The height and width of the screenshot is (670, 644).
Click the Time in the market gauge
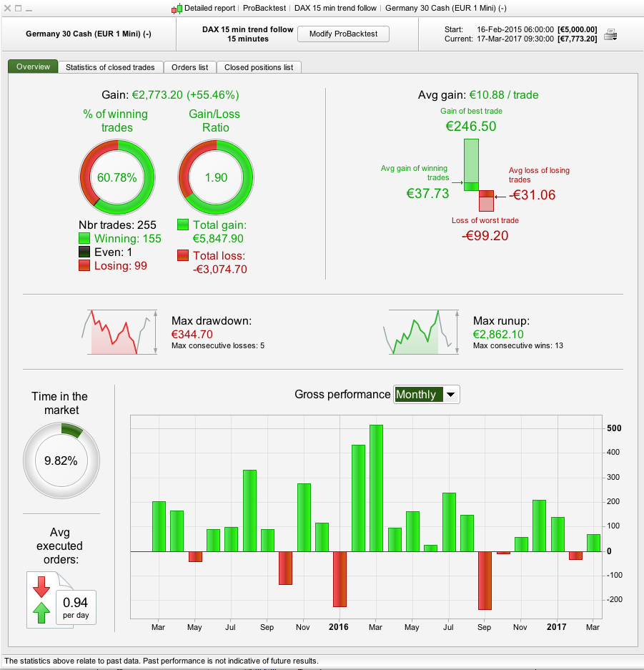tap(61, 460)
